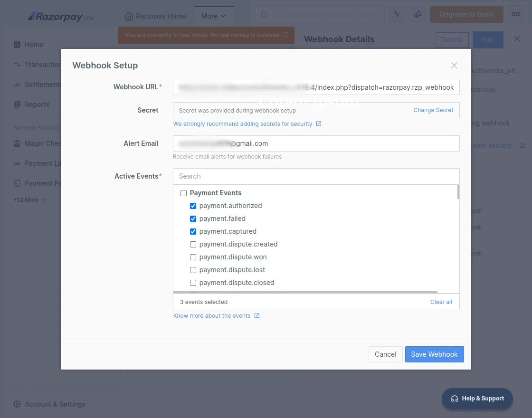
Task: Expand the More navigation dropdown
Action: [x=213, y=16]
